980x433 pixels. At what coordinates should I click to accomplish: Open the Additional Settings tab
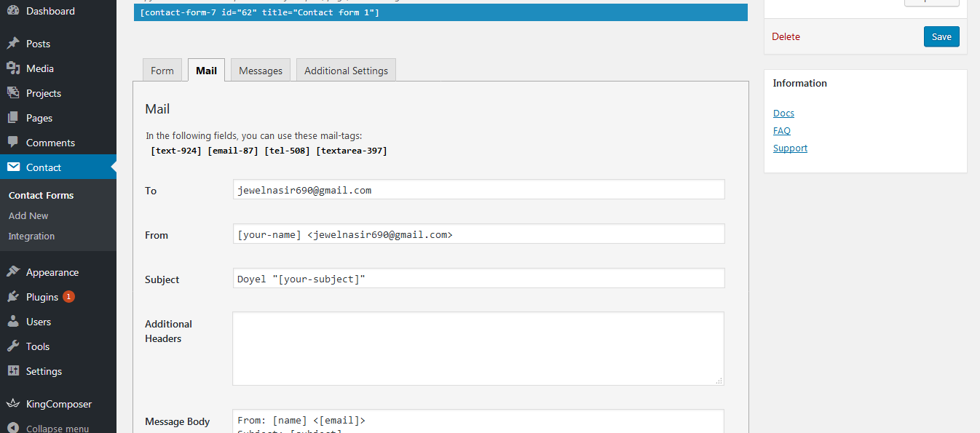346,71
